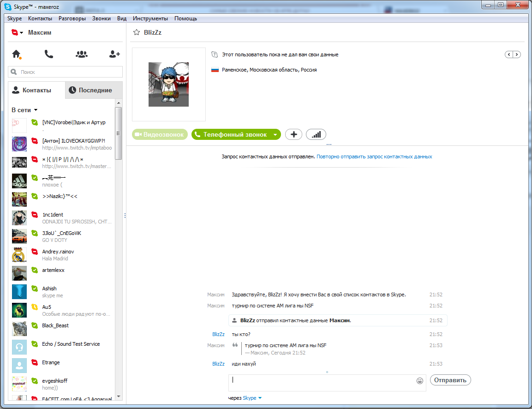
Task: Click the Видеозвонок button
Action: click(160, 134)
